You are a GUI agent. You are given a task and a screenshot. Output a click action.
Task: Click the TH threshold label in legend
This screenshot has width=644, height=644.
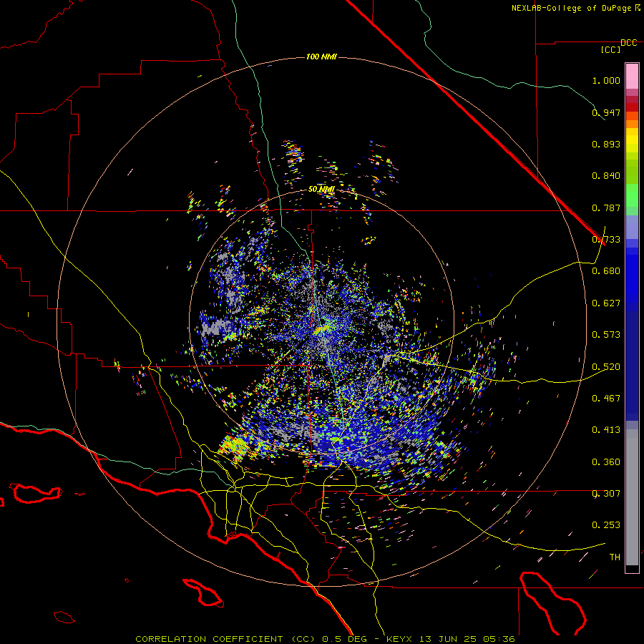pos(615,557)
